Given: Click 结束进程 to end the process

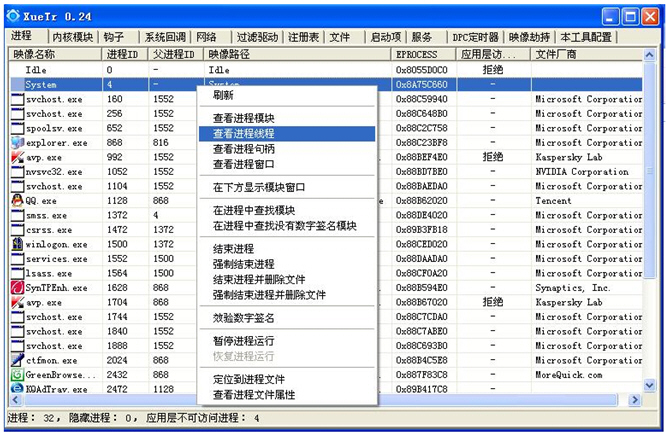Looking at the screenshot, I should [233, 249].
